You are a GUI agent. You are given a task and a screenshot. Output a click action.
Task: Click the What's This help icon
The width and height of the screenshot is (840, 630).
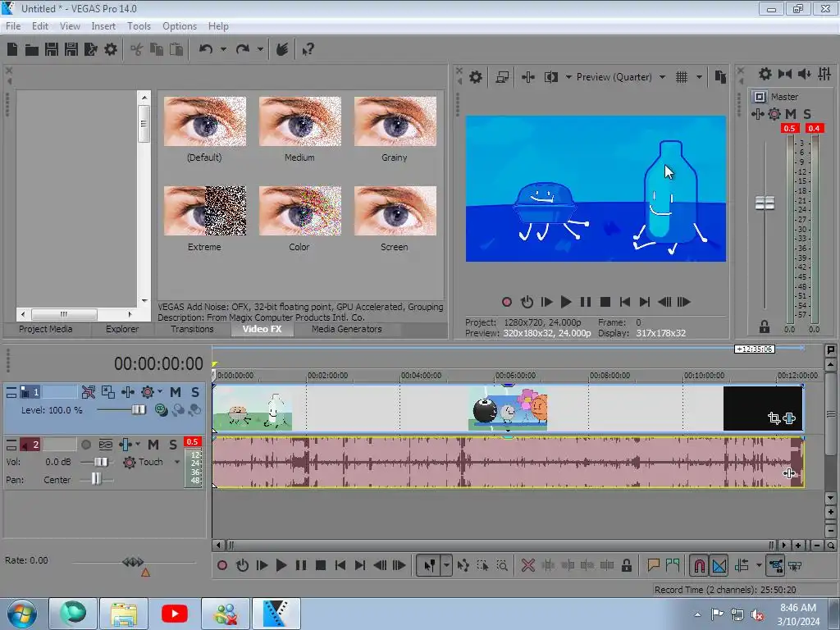click(308, 50)
